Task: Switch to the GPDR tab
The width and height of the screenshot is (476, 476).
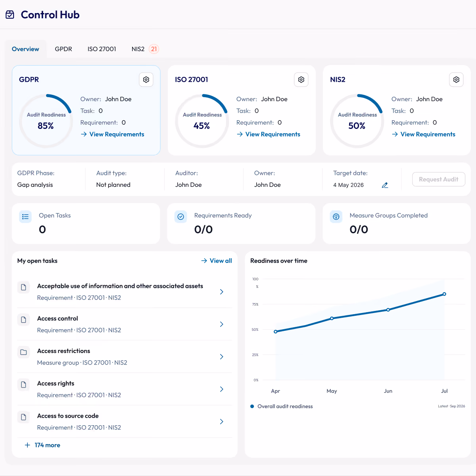Action: coord(63,49)
